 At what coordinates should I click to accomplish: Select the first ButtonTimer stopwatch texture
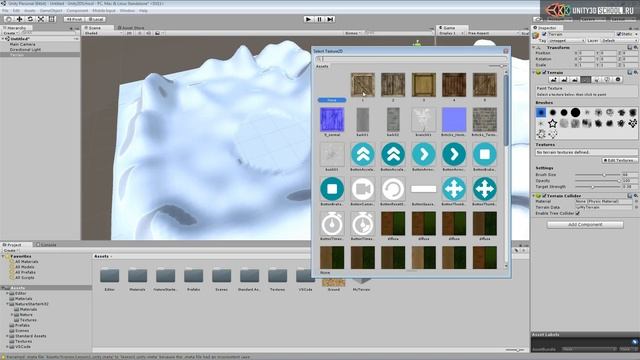click(x=332, y=223)
